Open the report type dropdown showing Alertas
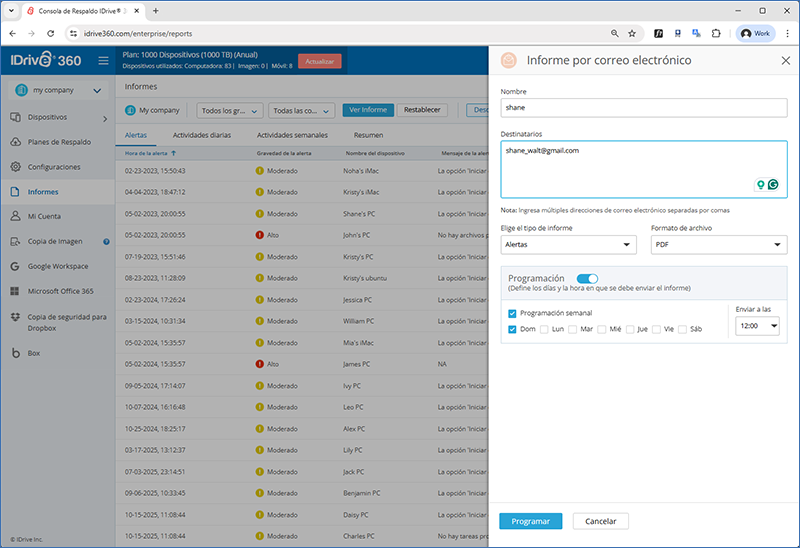Screen dimensions: 800x548 tap(568, 244)
